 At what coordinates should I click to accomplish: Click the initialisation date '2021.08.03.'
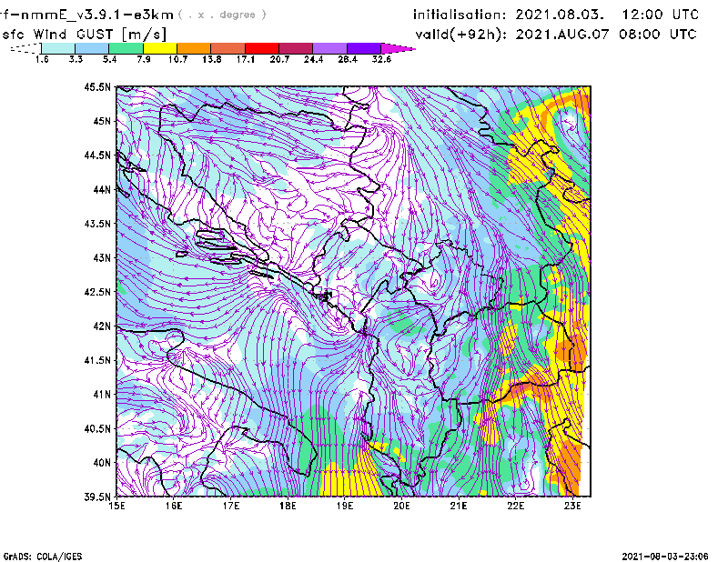click(x=560, y=15)
